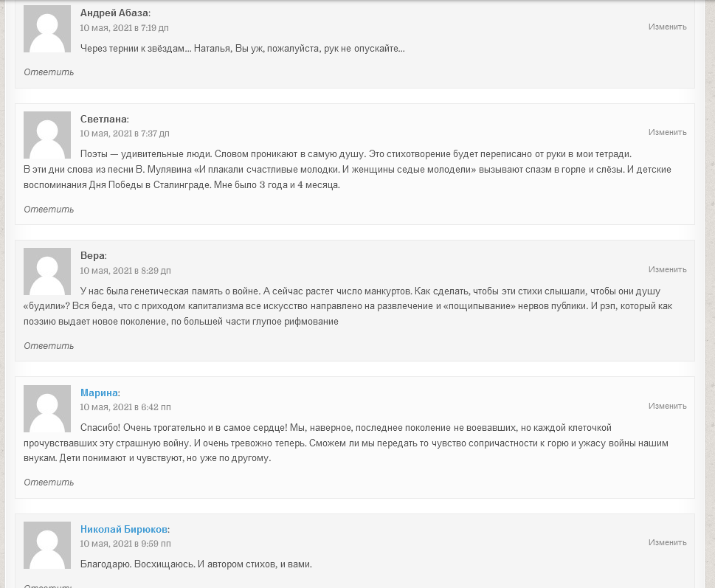
Task: Open permalink 10 мая, 2021 в 8:29 дп
Action: pyautogui.click(x=125, y=271)
